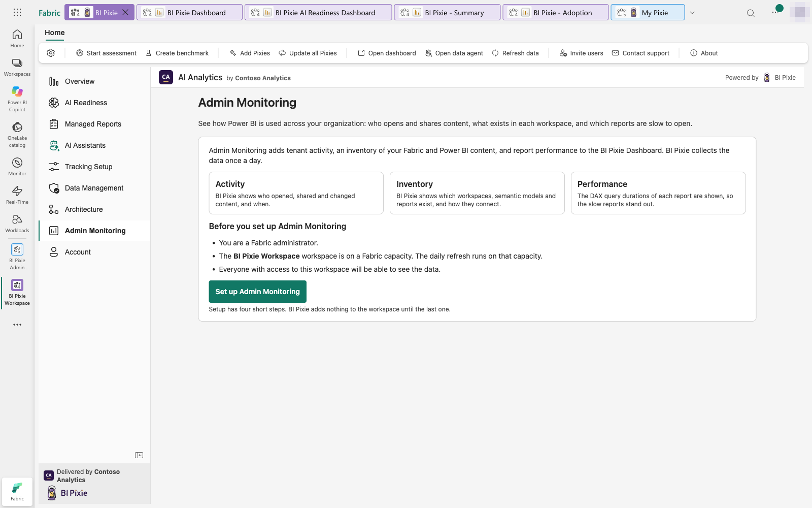This screenshot has width=812, height=508.
Task: Open the Fabric experience switcher at bottom
Action: (17, 492)
